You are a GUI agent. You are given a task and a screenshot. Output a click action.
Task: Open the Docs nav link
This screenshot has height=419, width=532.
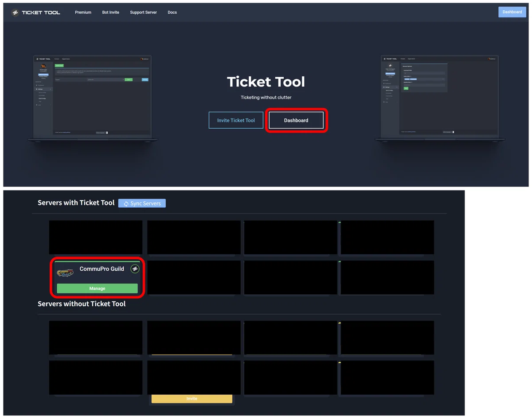(172, 12)
